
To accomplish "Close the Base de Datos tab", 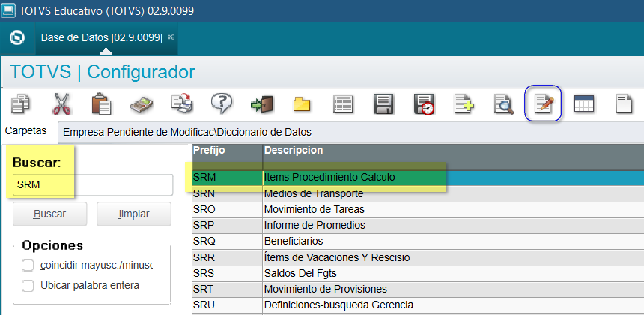I will [171, 37].
